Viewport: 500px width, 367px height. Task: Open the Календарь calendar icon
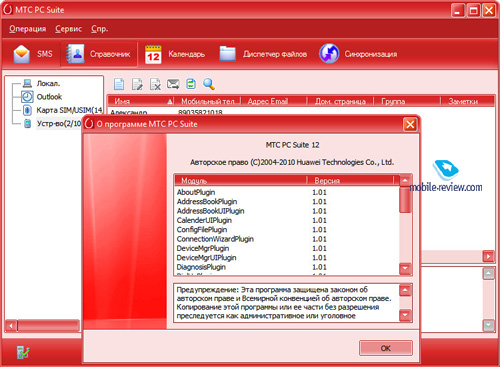(x=153, y=54)
